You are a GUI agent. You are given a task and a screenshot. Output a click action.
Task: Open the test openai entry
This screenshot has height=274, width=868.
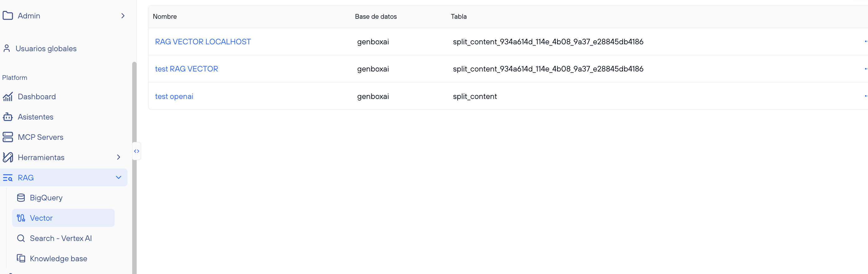[174, 96]
